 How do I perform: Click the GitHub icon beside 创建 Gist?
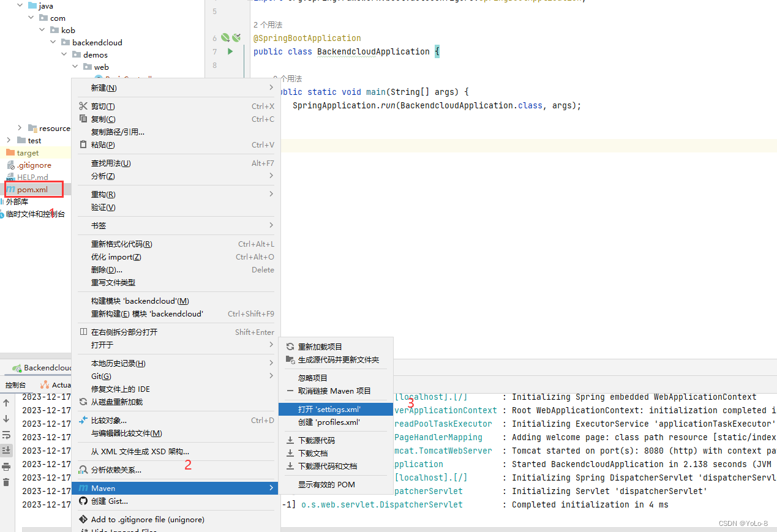point(83,501)
